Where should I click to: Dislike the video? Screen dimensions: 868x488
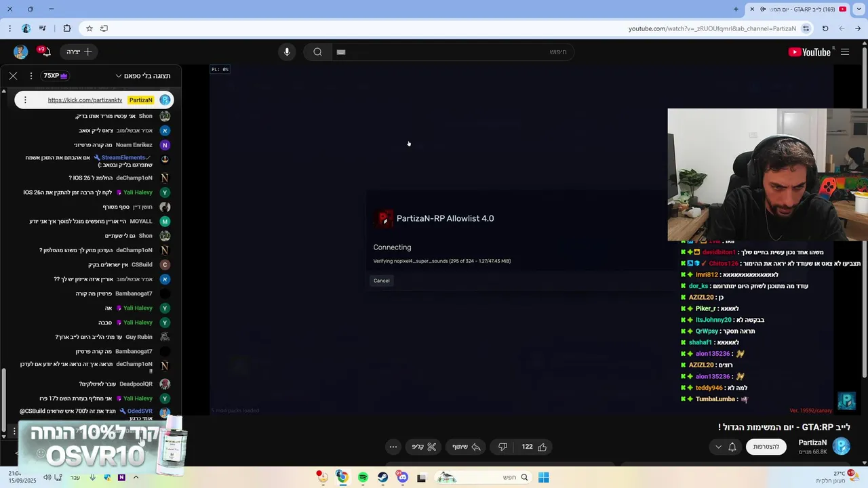point(502,447)
